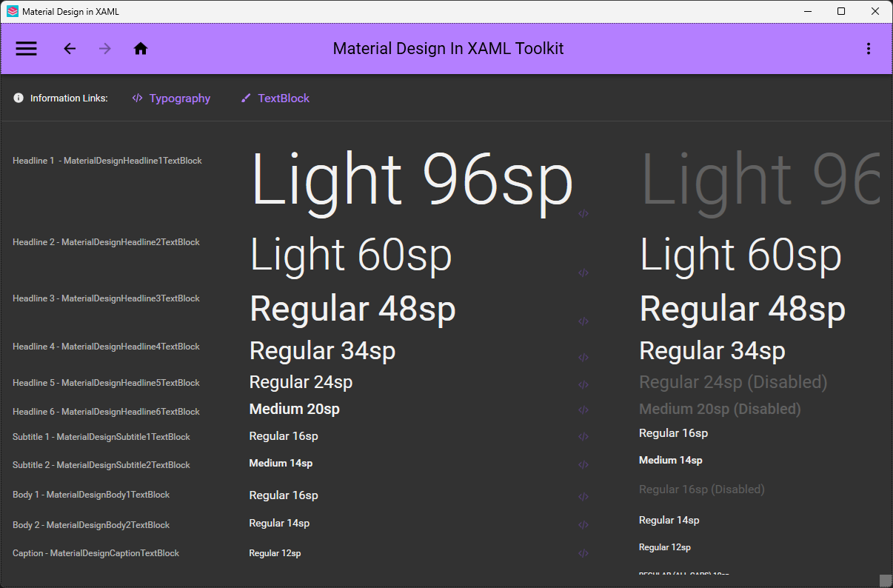Image resolution: width=893 pixels, height=588 pixels.
Task: Click the code icon next to Typography
Action: [x=137, y=98]
